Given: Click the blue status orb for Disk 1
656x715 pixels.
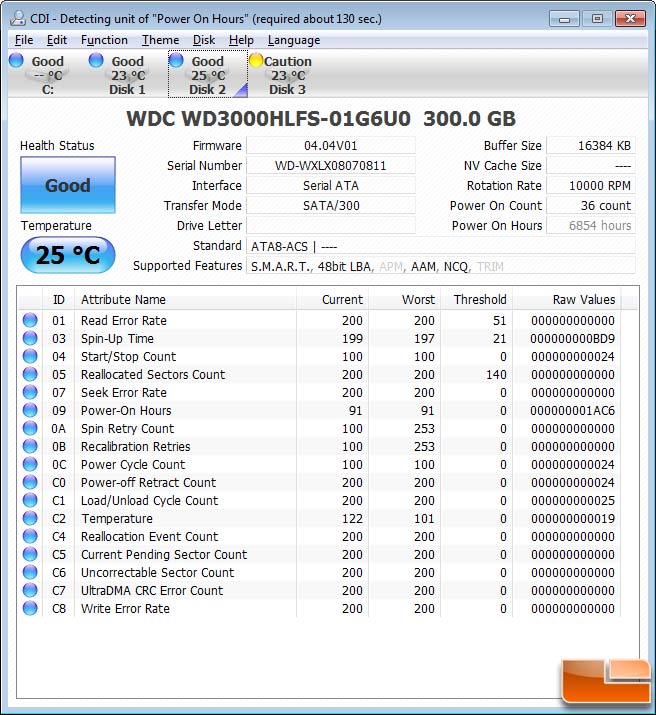Looking at the screenshot, I should click(96, 61).
